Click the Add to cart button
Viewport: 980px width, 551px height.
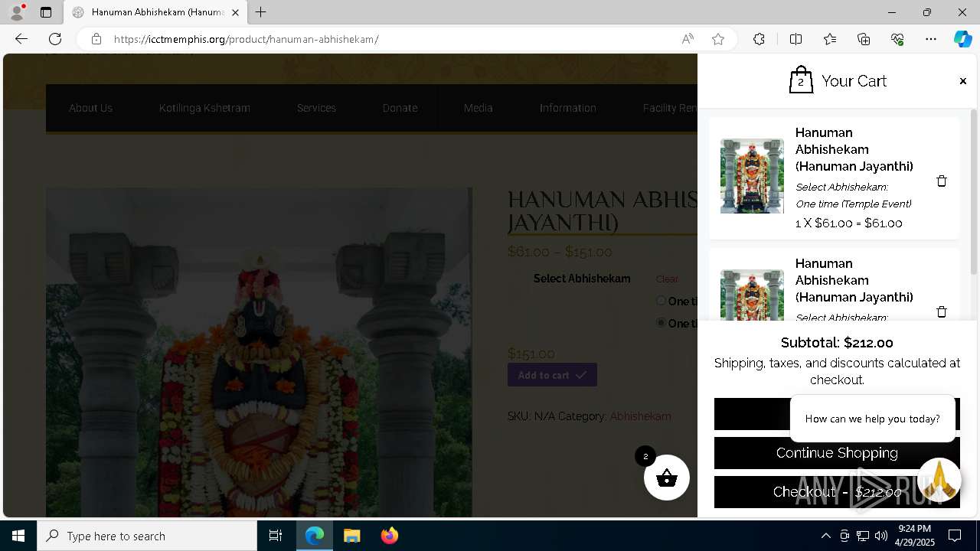tap(552, 375)
